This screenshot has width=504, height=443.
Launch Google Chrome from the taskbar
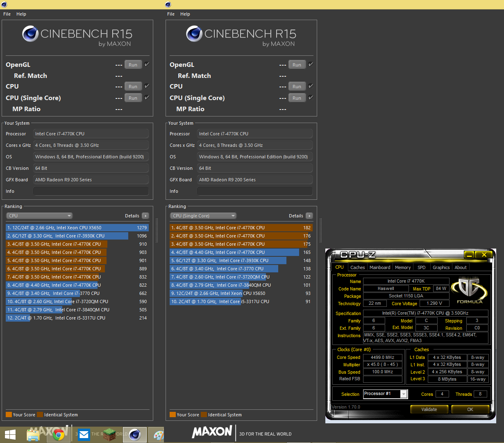[x=59, y=435]
